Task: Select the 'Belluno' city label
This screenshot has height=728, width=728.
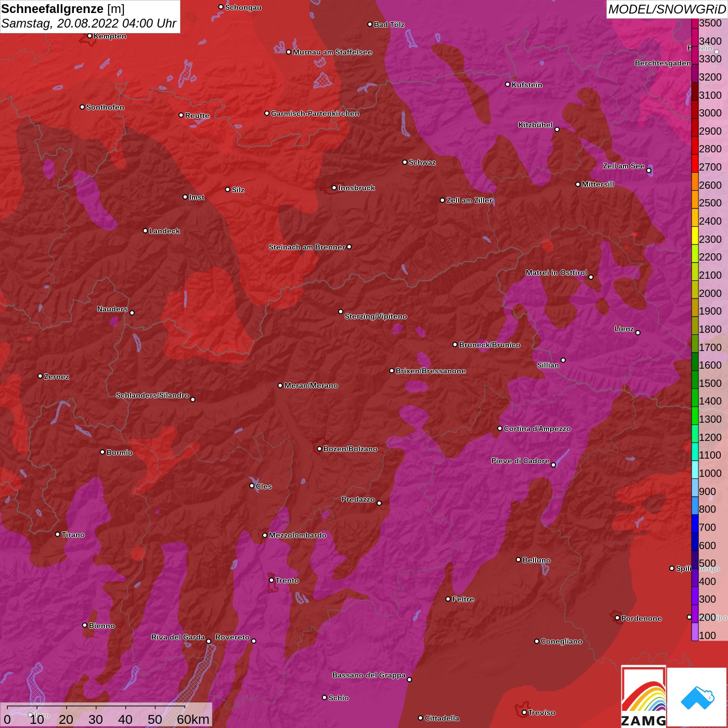Action: tap(536, 560)
